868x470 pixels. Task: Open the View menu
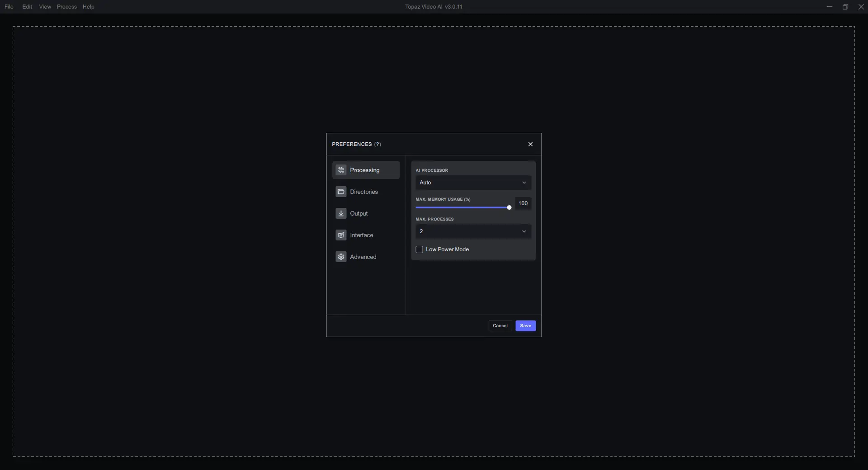click(45, 7)
